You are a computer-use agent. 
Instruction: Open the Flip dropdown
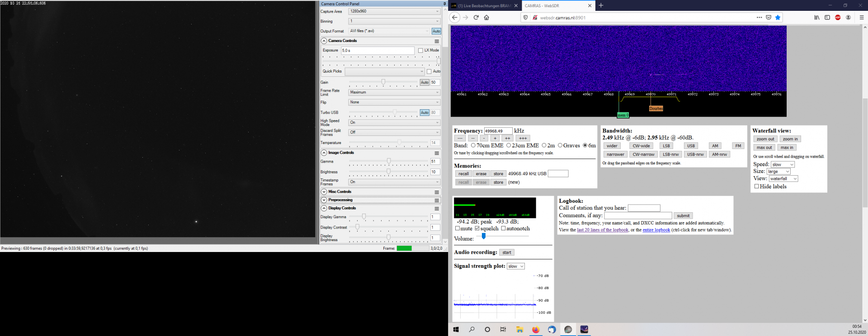tap(394, 102)
